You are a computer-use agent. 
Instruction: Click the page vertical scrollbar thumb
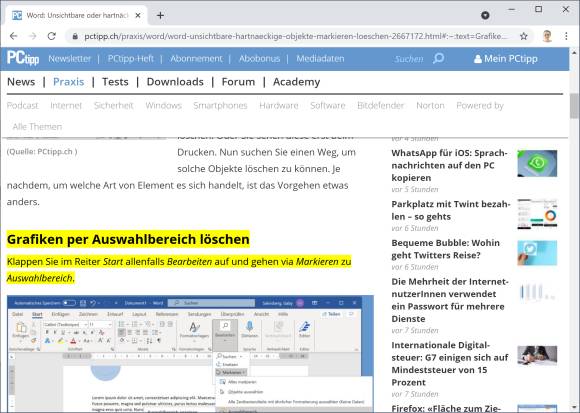coord(574,105)
